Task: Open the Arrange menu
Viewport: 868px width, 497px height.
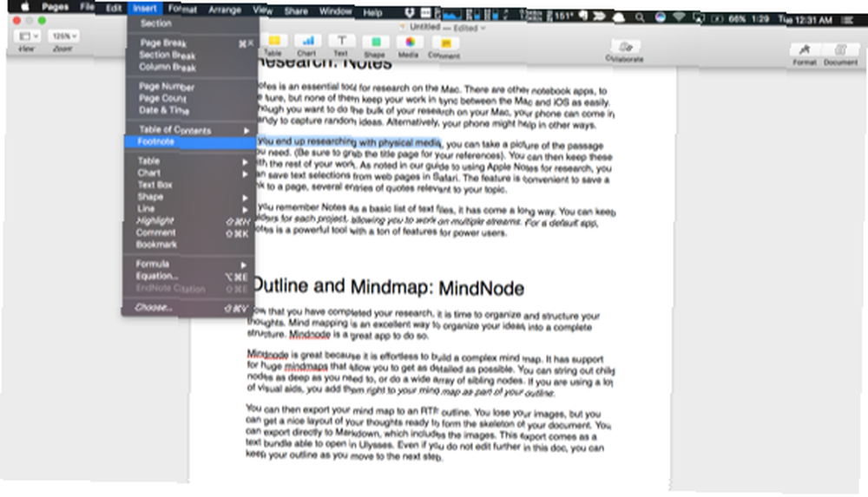Action: pyautogui.click(x=224, y=10)
